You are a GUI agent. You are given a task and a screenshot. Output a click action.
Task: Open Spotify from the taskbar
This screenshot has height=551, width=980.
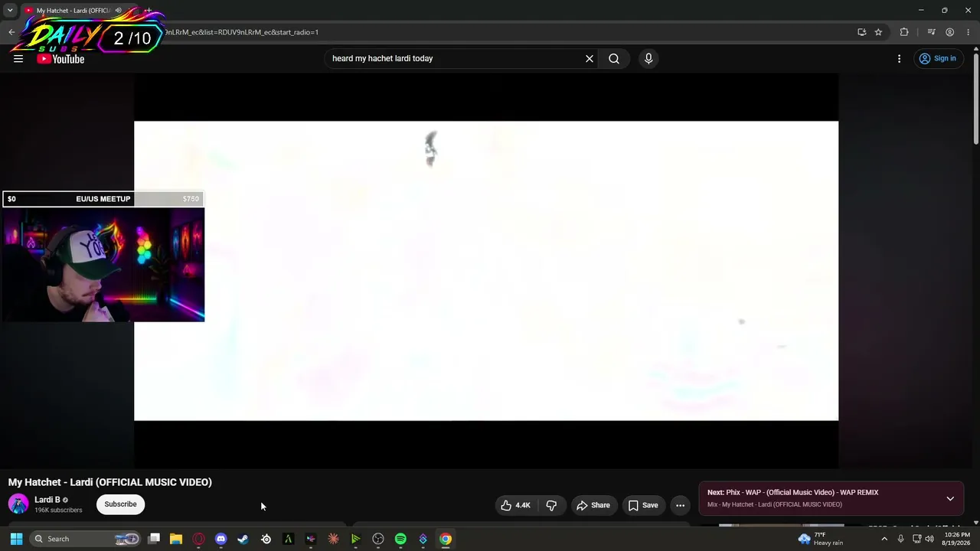click(400, 539)
